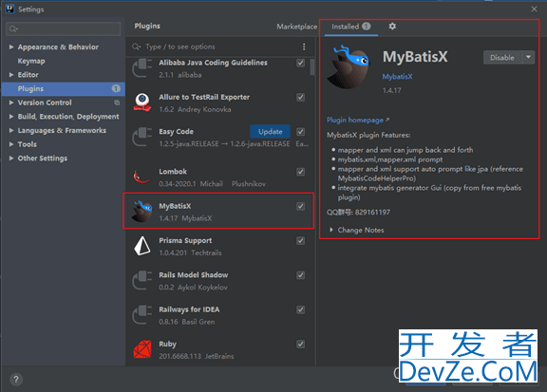Click the Lombok chili pepper icon
This screenshot has width=547, height=392.
click(x=141, y=177)
